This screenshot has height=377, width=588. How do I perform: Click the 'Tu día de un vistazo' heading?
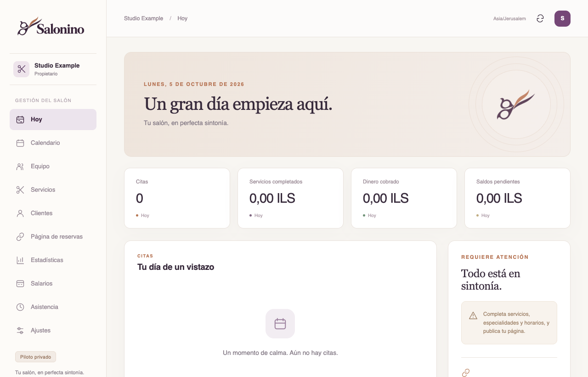click(x=175, y=267)
